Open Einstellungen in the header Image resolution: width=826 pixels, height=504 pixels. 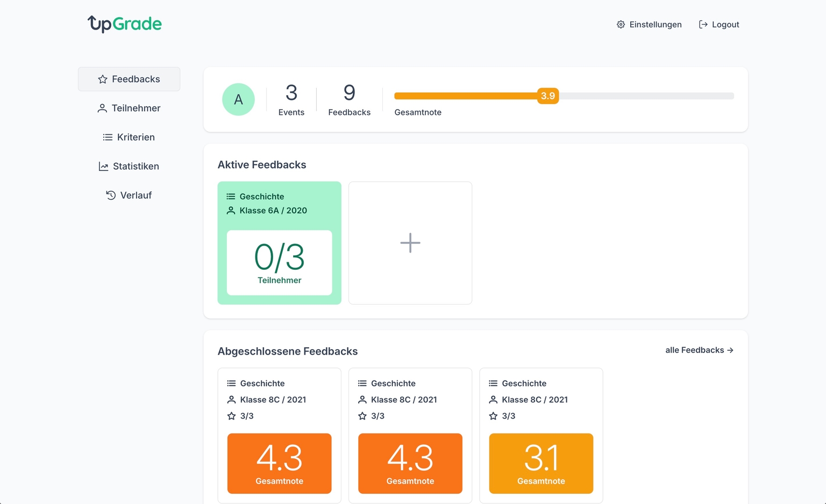649,24
